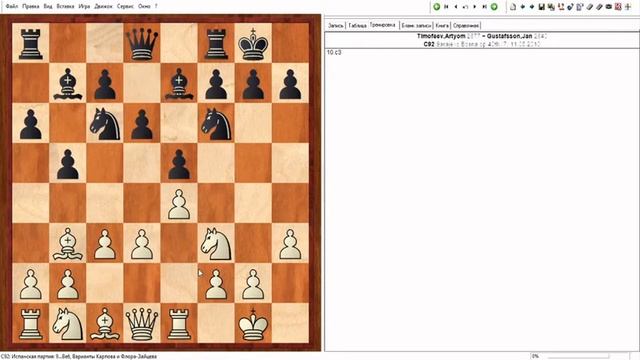640x360 pixels.
Task: Switch to the Бланк записи tab
Action: pos(416,25)
